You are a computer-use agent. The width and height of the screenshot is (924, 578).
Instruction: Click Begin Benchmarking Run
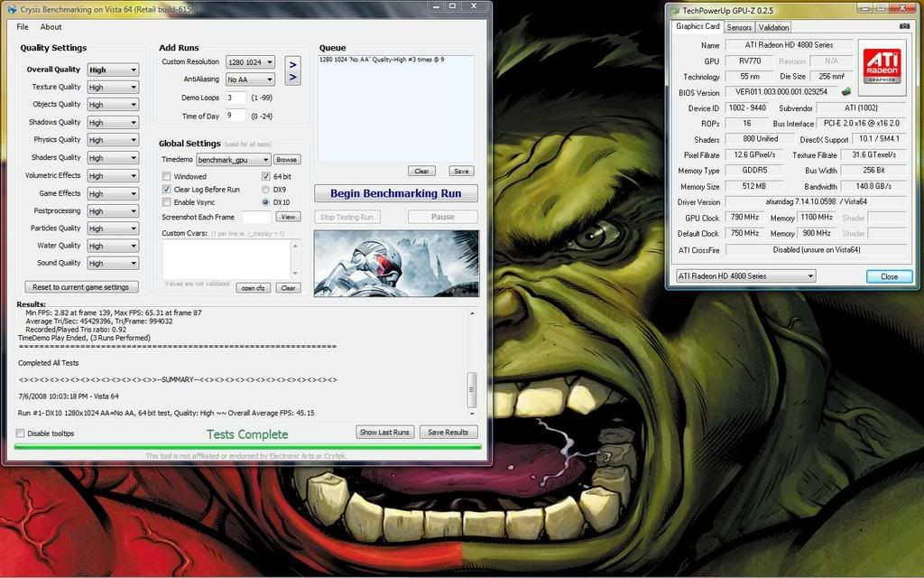tap(396, 193)
